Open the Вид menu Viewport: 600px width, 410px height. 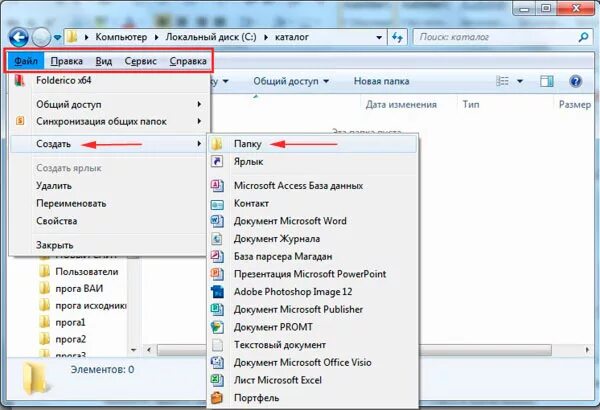click(103, 61)
